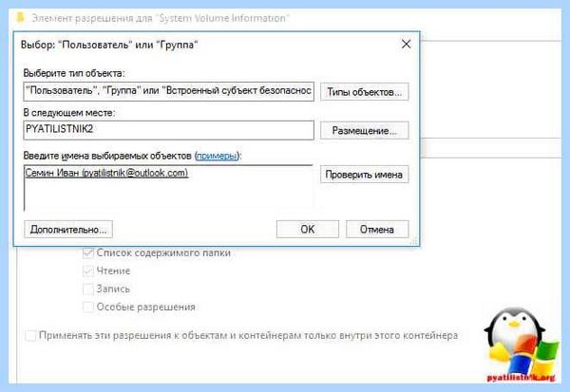The height and width of the screenshot is (392, 570).
Task: Confirm selection with OK button
Action: click(x=308, y=230)
